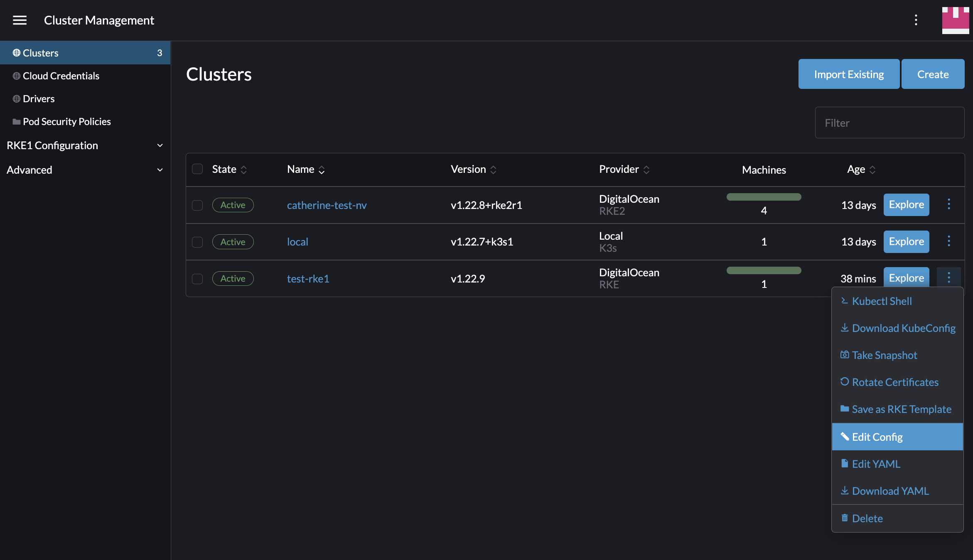
Task: Click inside the Filter input field
Action: (889, 123)
